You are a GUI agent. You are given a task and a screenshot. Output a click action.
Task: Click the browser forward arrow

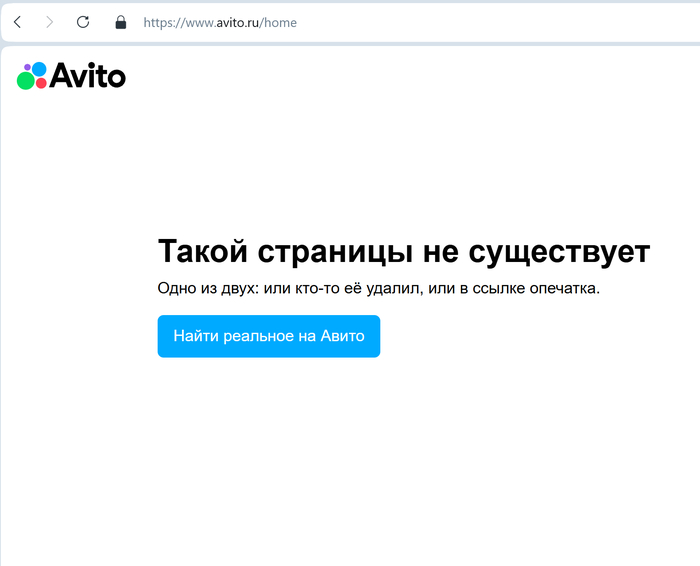(x=49, y=22)
